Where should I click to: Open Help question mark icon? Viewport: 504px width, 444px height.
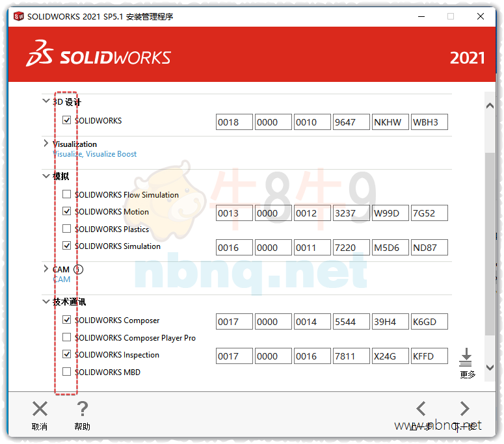(83, 409)
